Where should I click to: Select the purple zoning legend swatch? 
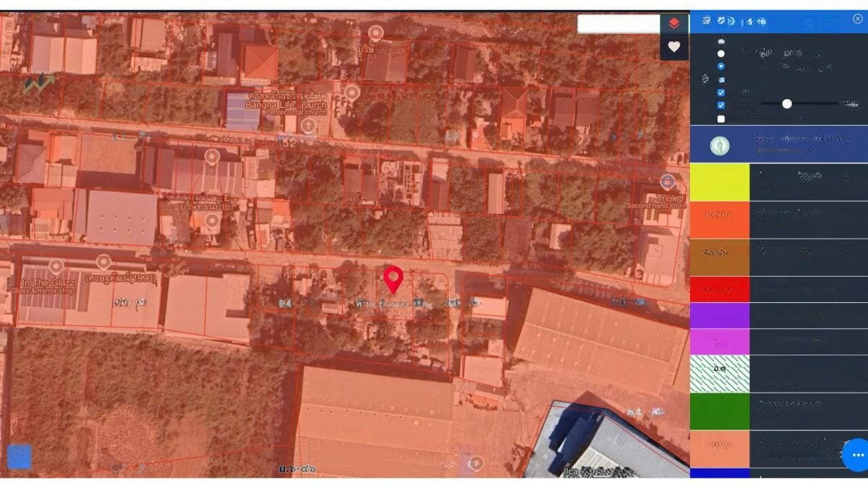(x=719, y=315)
